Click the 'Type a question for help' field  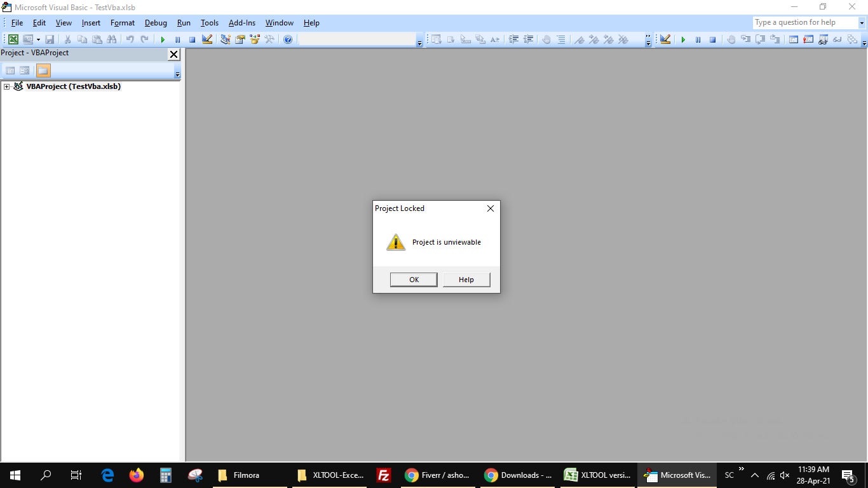(805, 23)
